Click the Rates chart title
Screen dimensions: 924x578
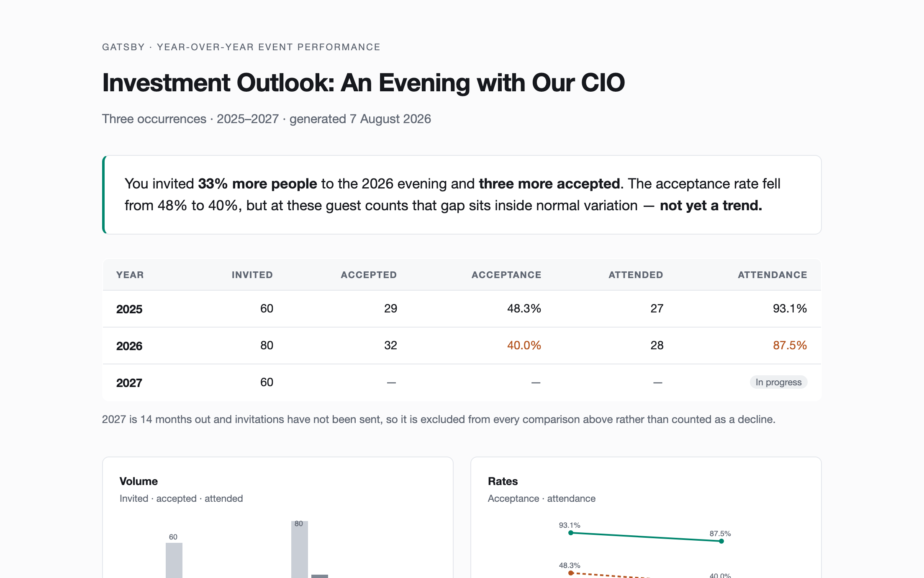click(x=503, y=481)
